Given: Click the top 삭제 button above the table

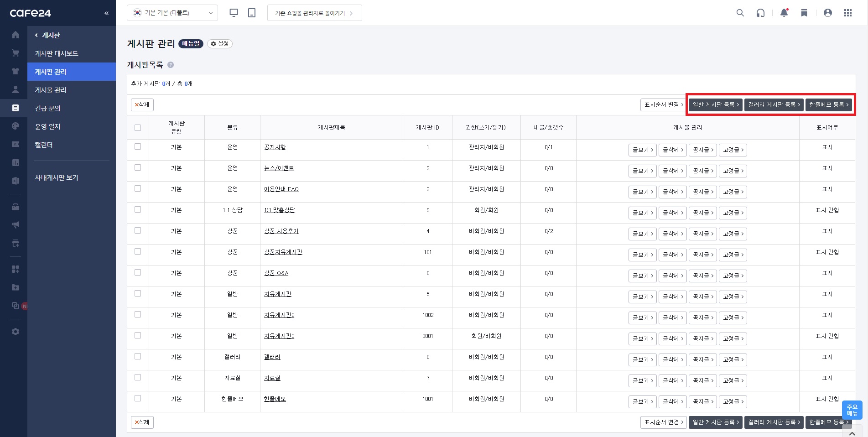Looking at the screenshot, I should click(142, 104).
